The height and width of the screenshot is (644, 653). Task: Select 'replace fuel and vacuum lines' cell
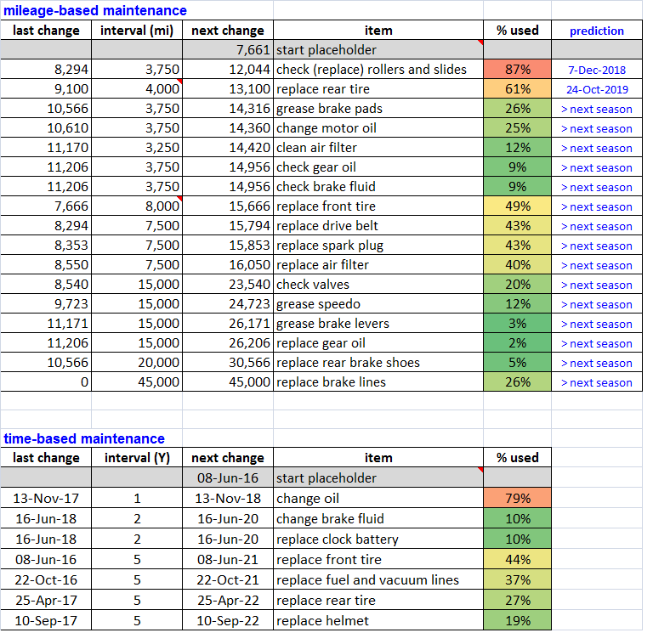[x=378, y=579]
